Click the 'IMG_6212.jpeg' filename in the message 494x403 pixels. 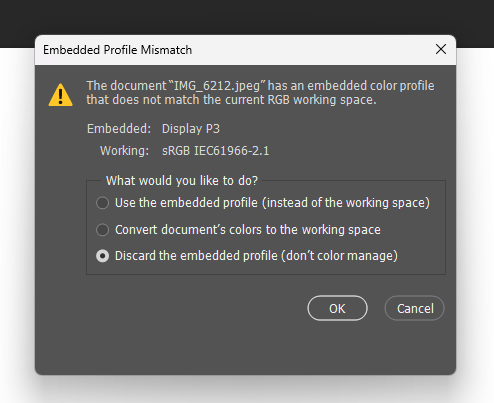click(217, 86)
